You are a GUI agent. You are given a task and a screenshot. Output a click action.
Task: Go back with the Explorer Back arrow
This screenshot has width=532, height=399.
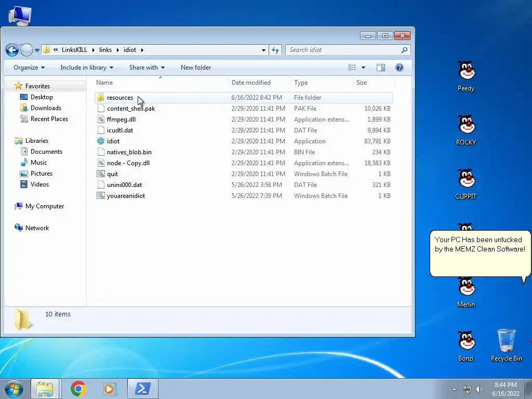[12, 50]
